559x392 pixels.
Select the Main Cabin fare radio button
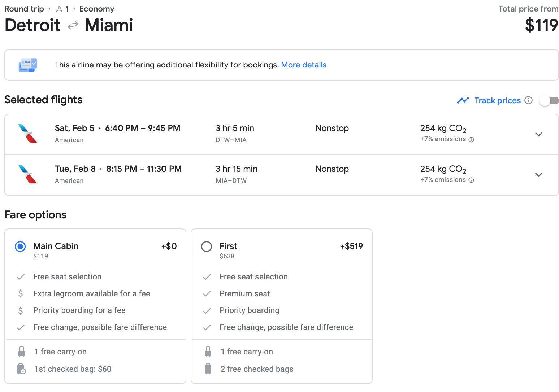coord(20,247)
